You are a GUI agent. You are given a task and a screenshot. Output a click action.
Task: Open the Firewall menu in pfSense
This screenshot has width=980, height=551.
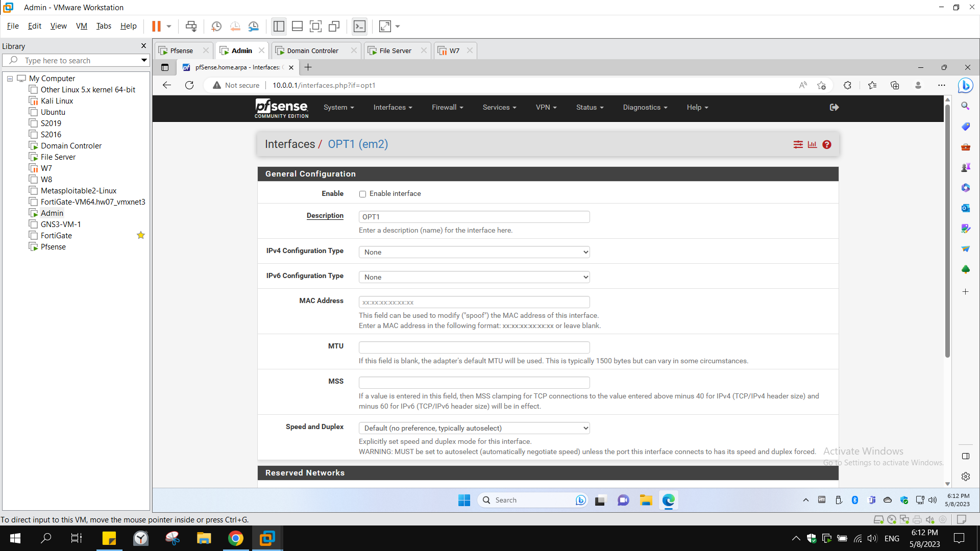(447, 107)
